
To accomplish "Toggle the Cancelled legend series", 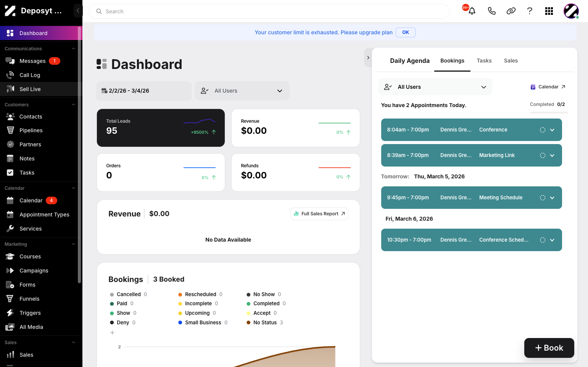I will click(x=128, y=294).
